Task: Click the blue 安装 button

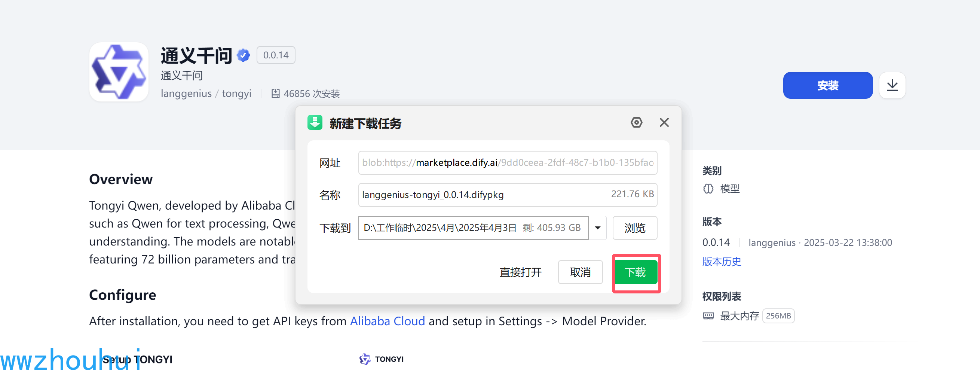Action: (x=828, y=85)
